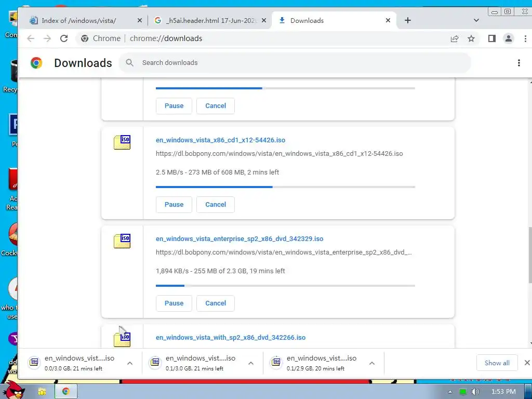Click the ISO file icon for enterprise_sp2 download

tap(122, 241)
